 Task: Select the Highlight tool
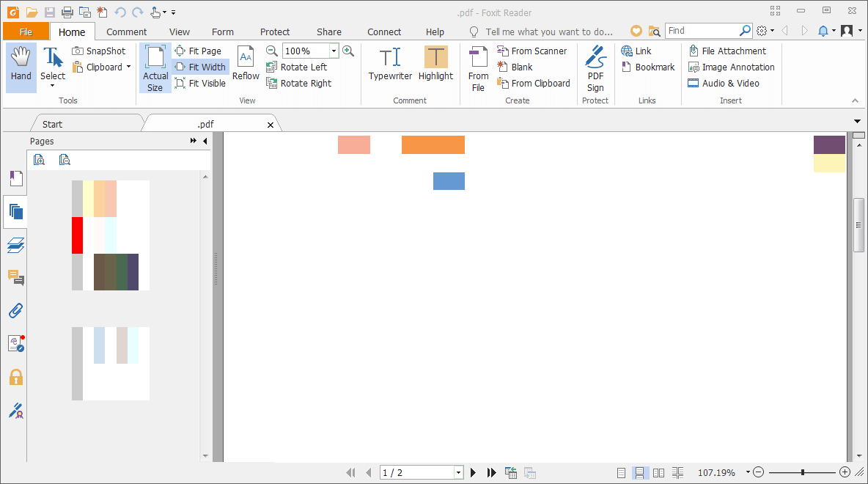coord(435,63)
